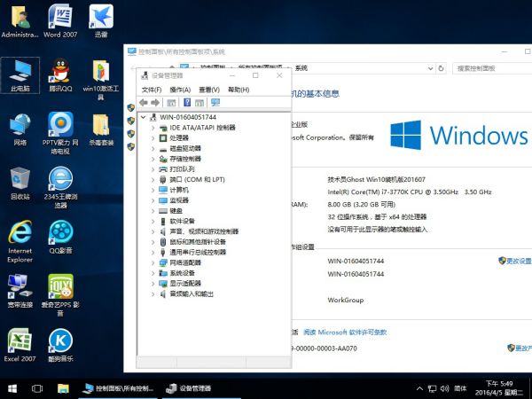Open the Word 2007 desktop icon
Viewport: 532px width, 399px height.
[x=62, y=22]
